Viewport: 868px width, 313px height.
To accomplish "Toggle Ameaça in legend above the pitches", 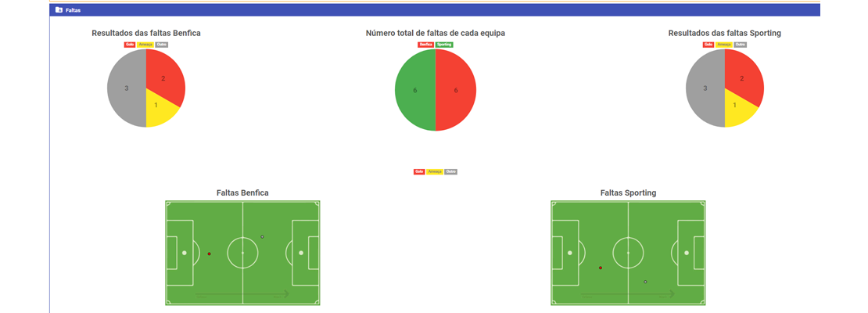I will [x=435, y=171].
